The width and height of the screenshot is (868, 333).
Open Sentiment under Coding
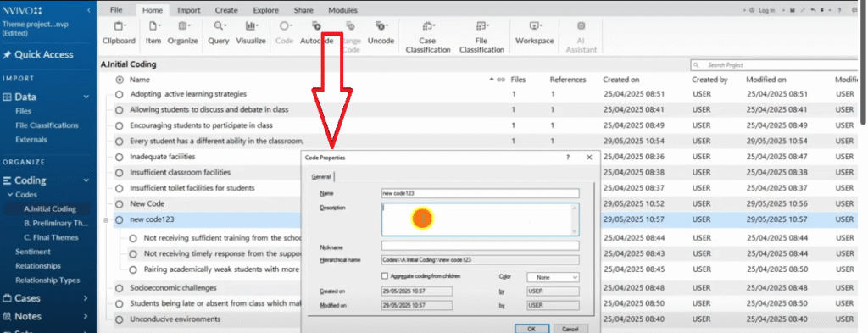[33, 252]
